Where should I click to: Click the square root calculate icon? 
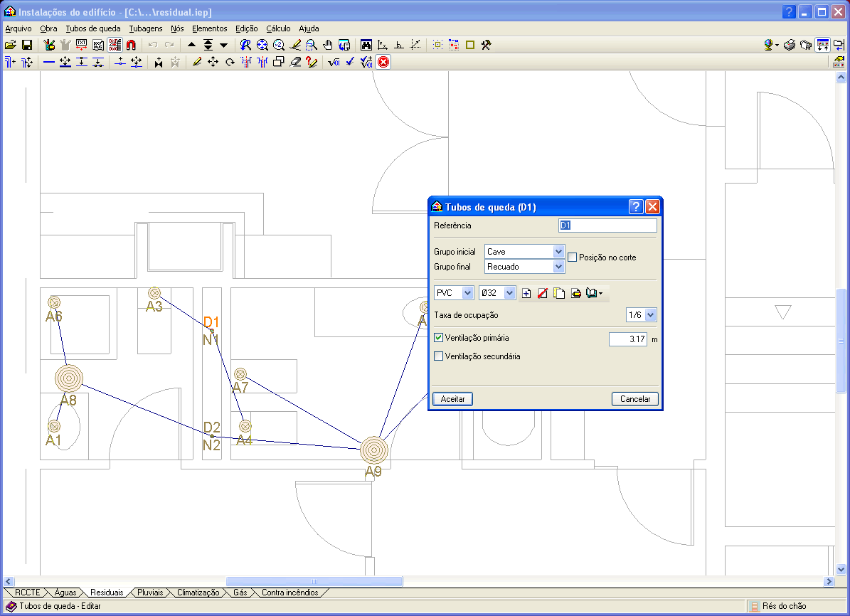[x=334, y=63]
